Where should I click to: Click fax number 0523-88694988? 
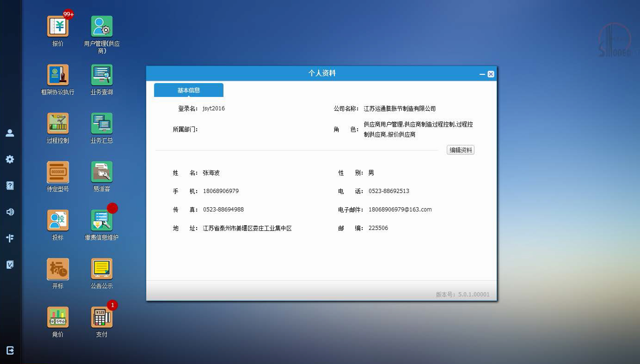click(x=223, y=210)
